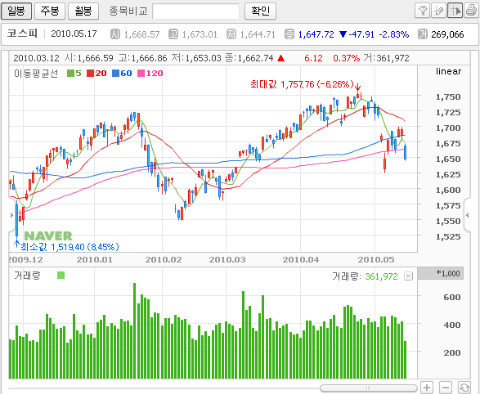This screenshot has width=480, height=394.
Task: Select the trend line drawing pencil icon
Action: click(x=438, y=10)
